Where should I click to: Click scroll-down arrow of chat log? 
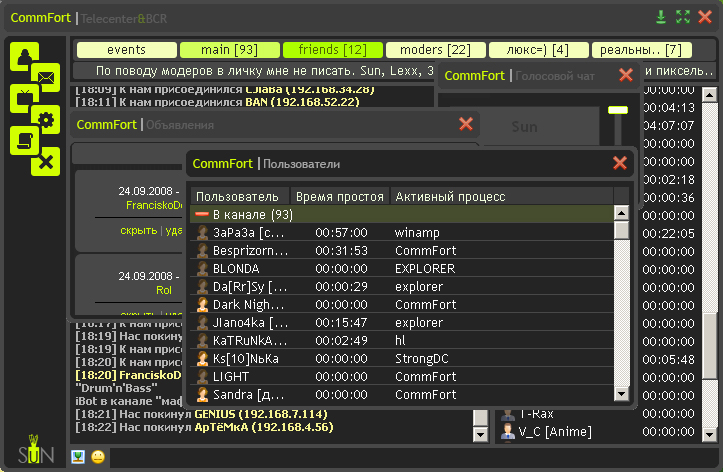[480, 434]
